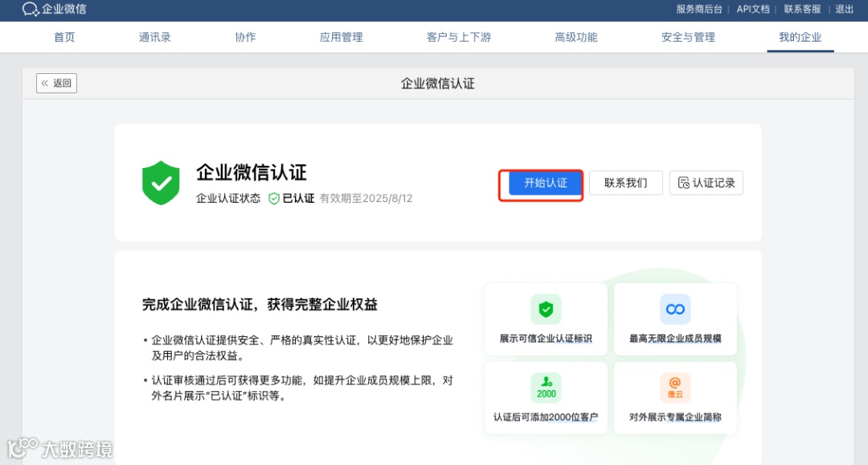868x465 pixels.
Task: Click the green 2000 customer icon
Action: [546, 388]
